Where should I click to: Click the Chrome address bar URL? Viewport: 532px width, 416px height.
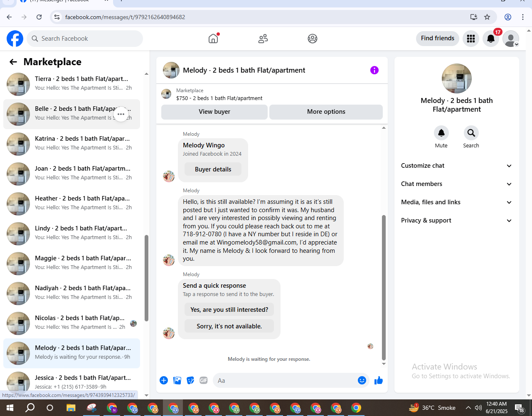coord(125,17)
